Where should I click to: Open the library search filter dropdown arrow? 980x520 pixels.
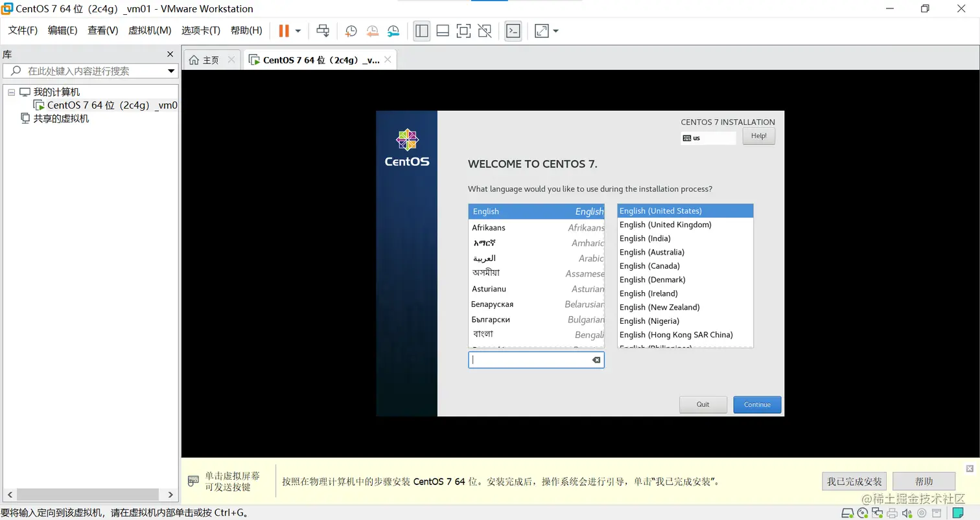(172, 71)
